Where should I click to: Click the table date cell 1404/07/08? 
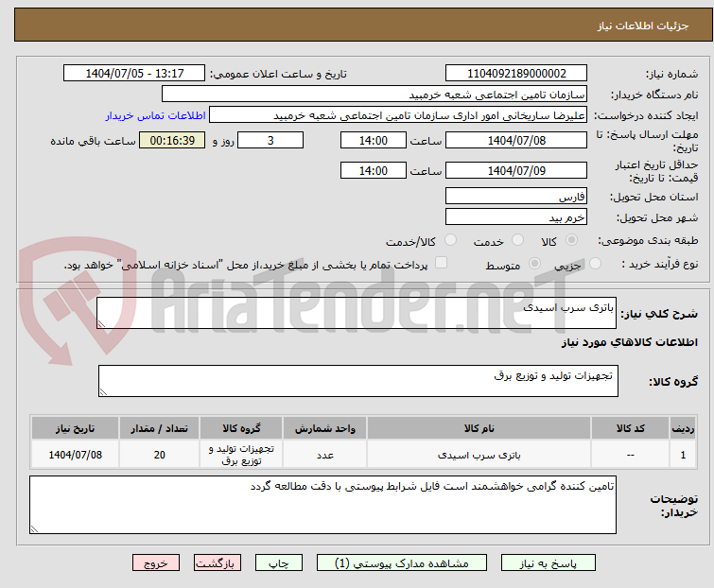tap(75, 455)
